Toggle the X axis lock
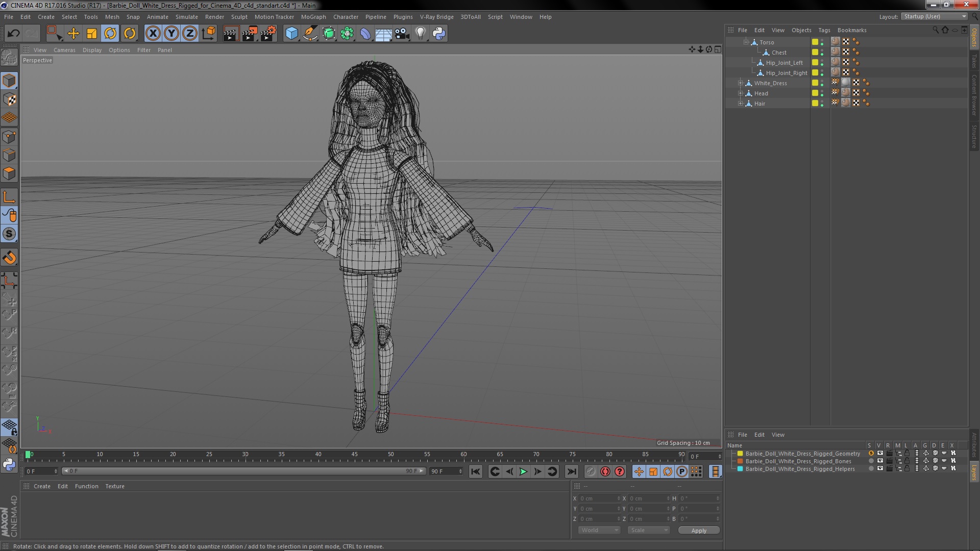This screenshot has width=980, height=551. pos(153,34)
